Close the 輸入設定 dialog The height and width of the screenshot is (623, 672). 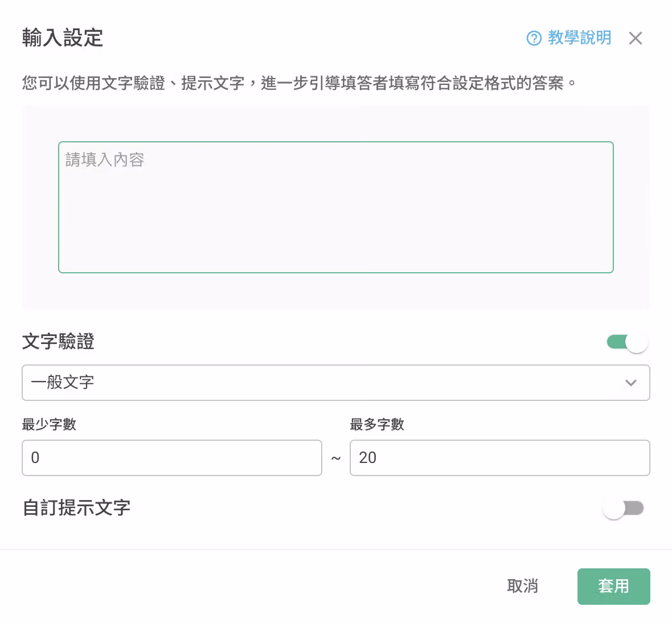[636, 38]
